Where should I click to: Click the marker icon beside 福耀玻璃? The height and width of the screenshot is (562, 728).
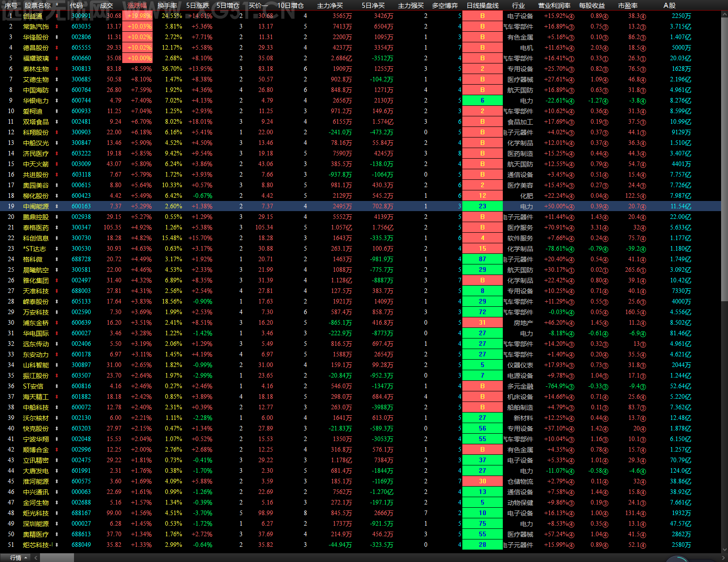[x=57, y=58]
